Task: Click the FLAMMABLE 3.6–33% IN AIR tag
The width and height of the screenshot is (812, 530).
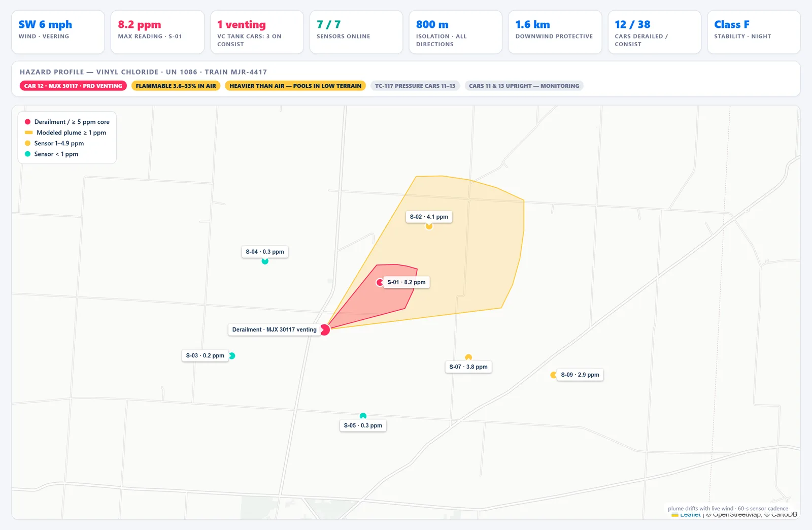Action: coord(176,86)
